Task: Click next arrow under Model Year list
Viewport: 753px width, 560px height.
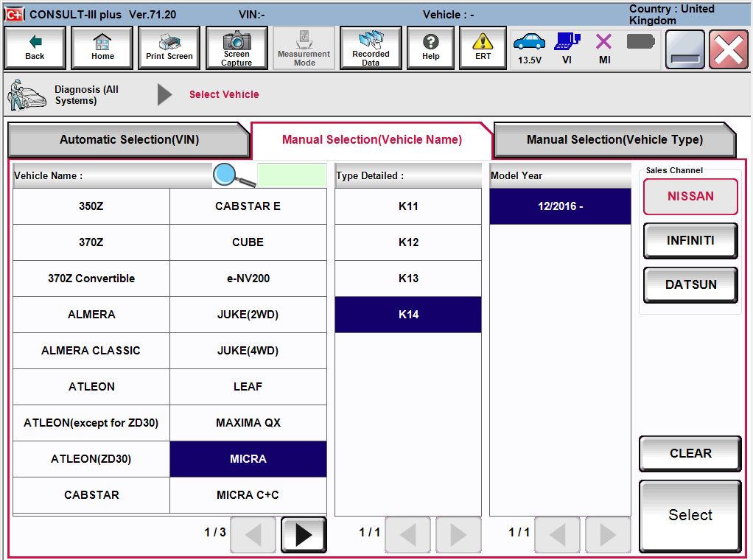Action: point(608,534)
